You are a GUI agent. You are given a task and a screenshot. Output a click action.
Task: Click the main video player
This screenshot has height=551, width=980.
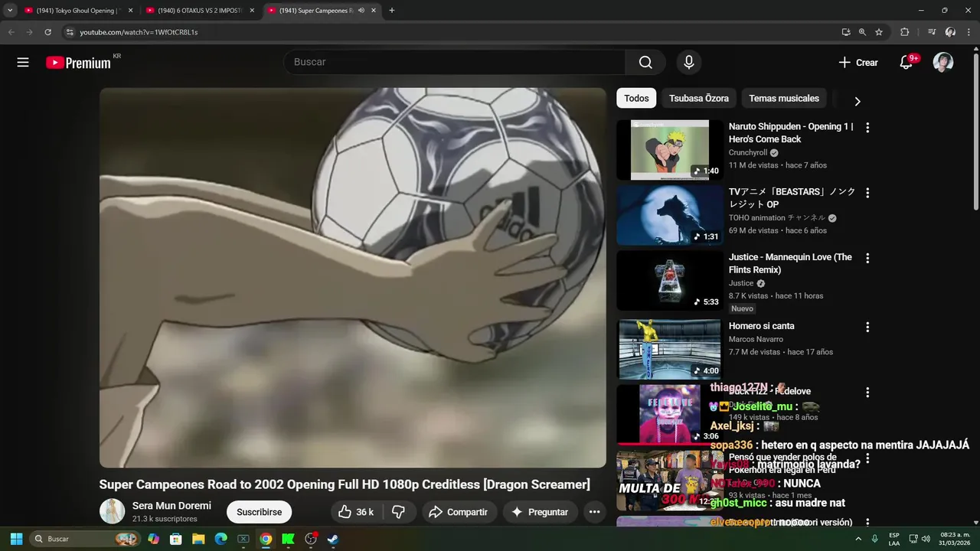[x=352, y=278]
